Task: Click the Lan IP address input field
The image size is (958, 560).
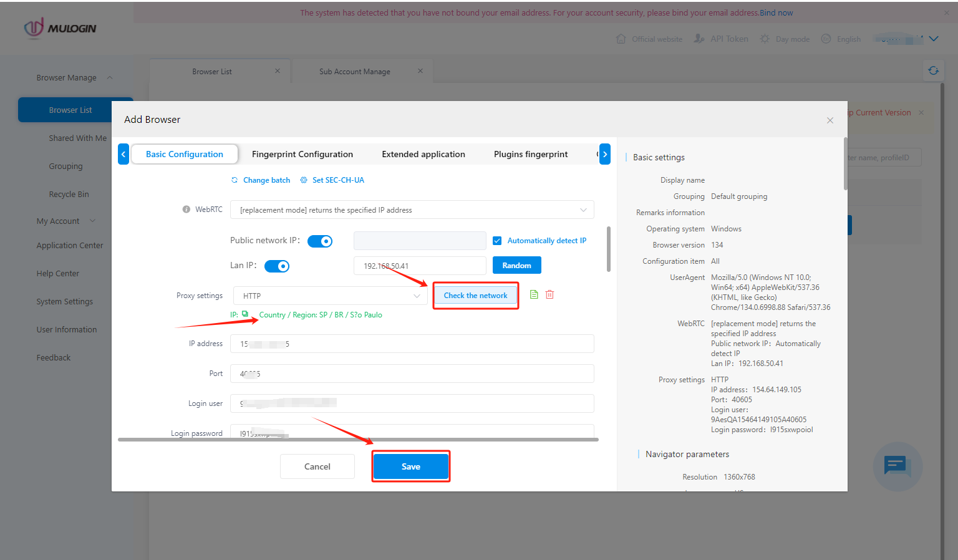Action: pos(420,266)
